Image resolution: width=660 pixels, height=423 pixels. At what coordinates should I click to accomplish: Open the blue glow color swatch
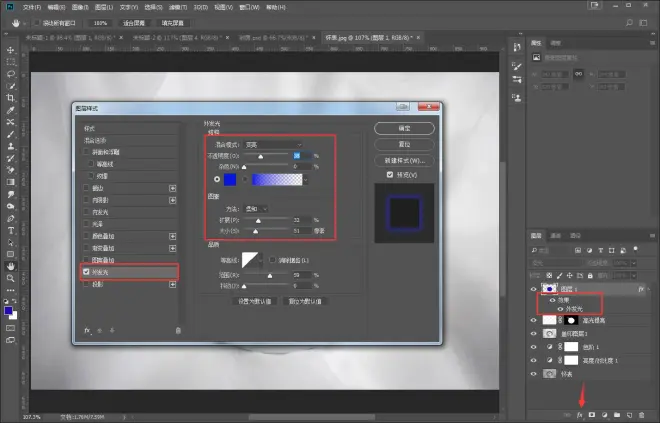(x=230, y=180)
